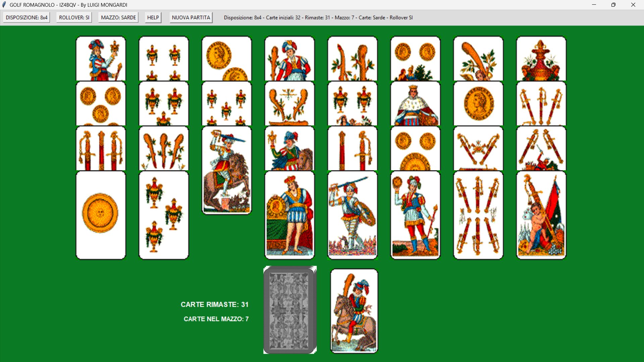Click two coins card with figures and bush
644x362 pixels.
tap(416, 59)
